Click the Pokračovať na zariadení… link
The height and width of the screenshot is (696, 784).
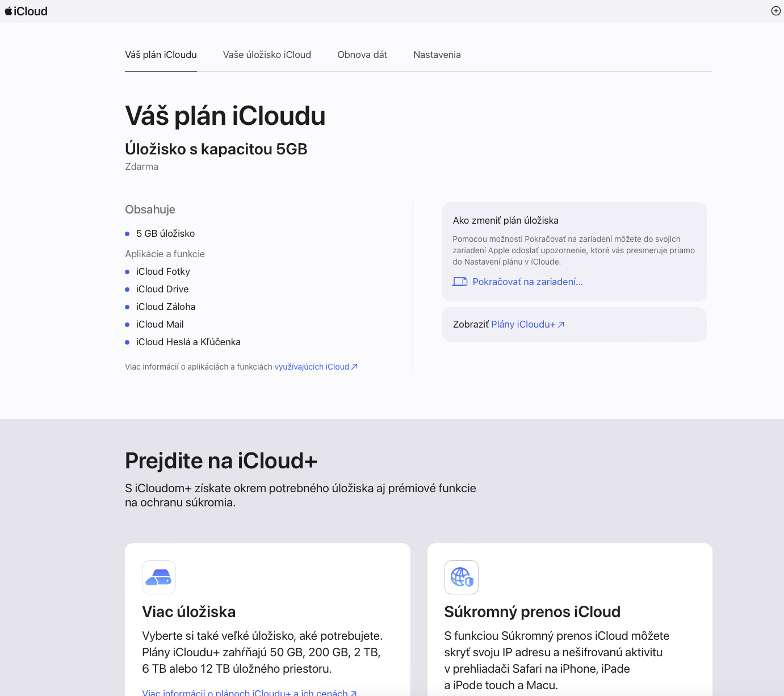(528, 282)
